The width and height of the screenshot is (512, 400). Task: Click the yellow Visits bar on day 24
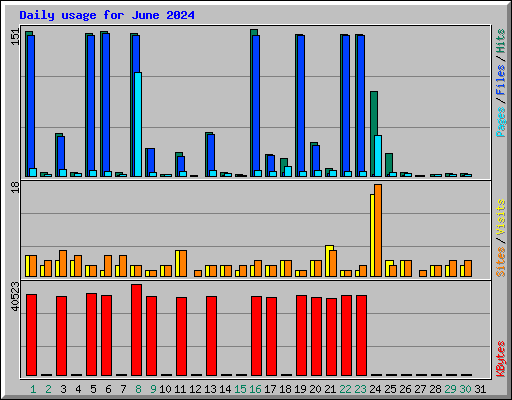pyautogui.click(x=372, y=235)
